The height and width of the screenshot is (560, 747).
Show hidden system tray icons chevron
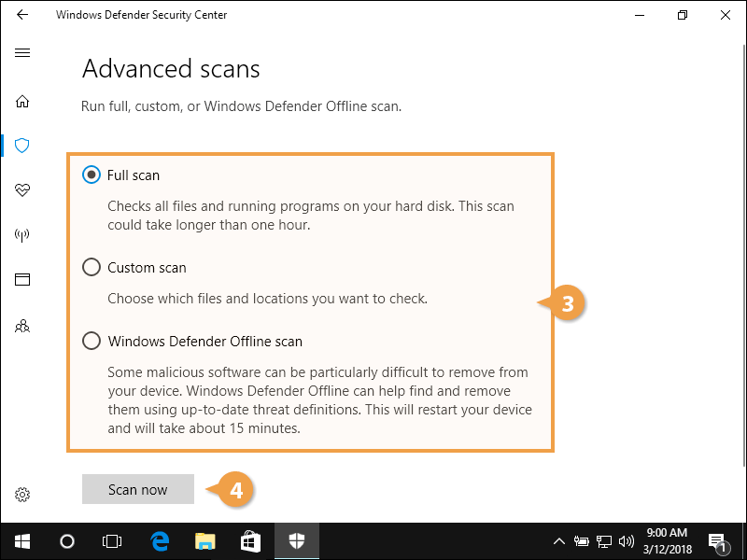pos(559,541)
